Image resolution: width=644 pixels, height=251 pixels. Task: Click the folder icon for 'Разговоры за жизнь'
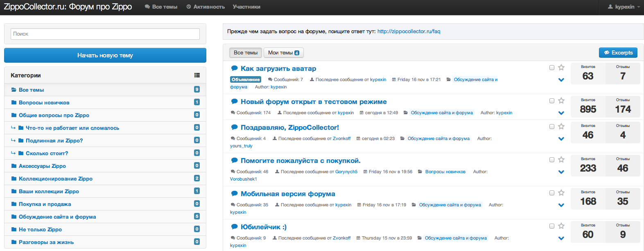tap(14, 242)
